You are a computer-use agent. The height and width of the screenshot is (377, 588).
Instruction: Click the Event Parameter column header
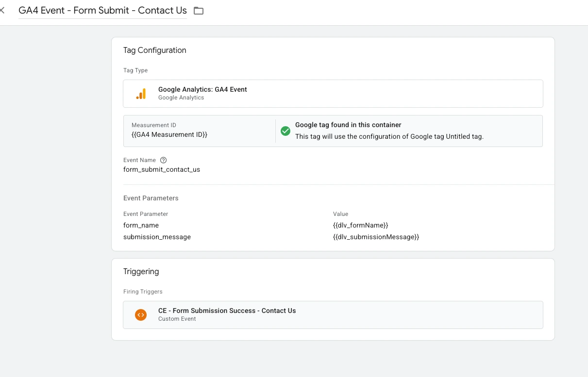(146, 214)
